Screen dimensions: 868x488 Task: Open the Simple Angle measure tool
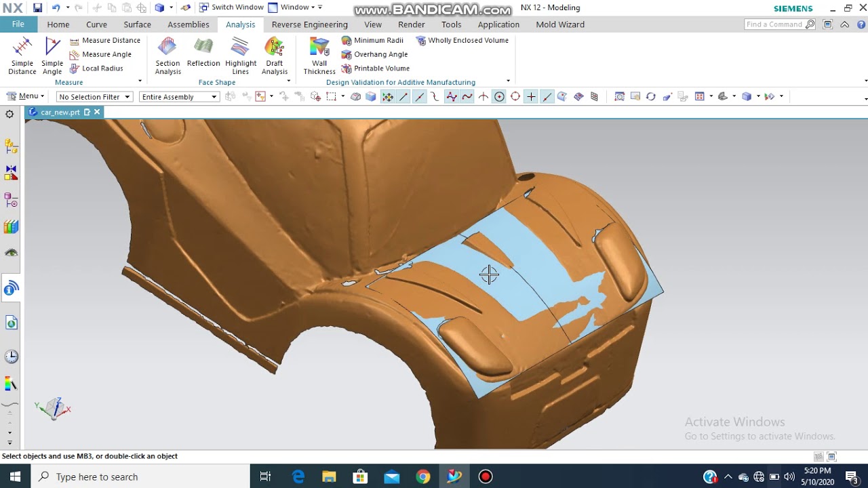click(52, 56)
